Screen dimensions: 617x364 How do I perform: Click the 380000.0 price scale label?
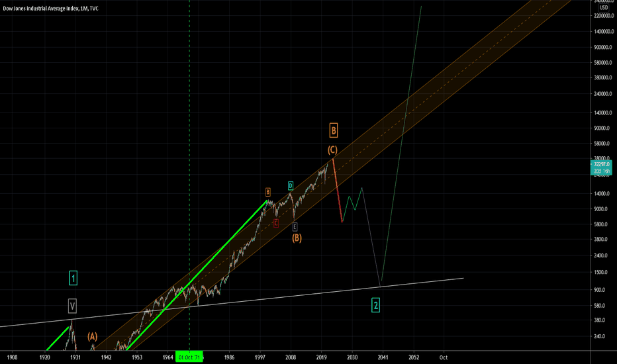(604, 77)
